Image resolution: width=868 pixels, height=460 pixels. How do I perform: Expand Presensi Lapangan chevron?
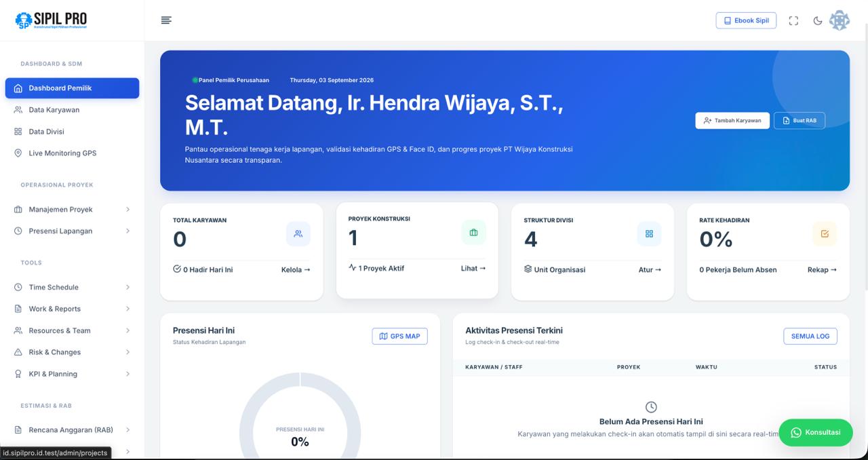click(x=127, y=231)
